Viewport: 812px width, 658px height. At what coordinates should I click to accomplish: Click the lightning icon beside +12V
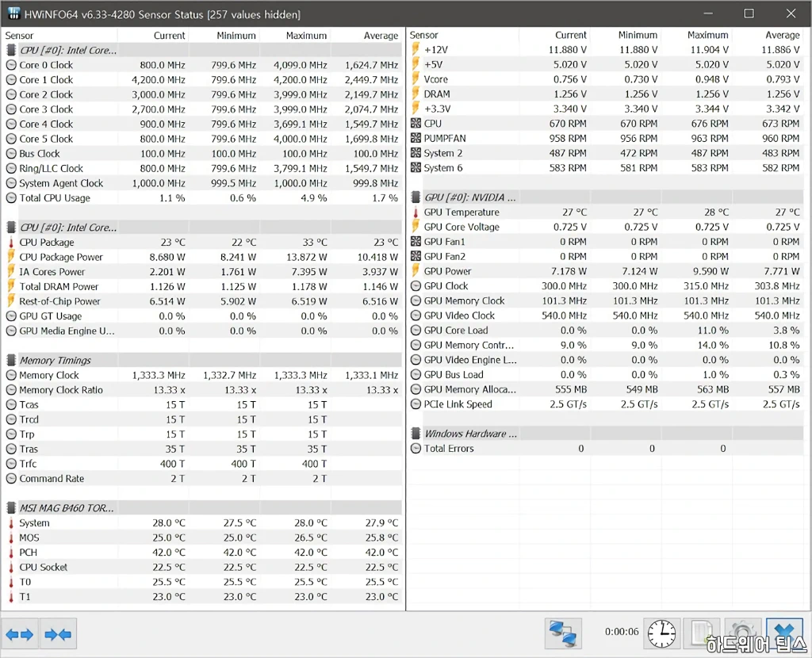(x=416, y=50)
